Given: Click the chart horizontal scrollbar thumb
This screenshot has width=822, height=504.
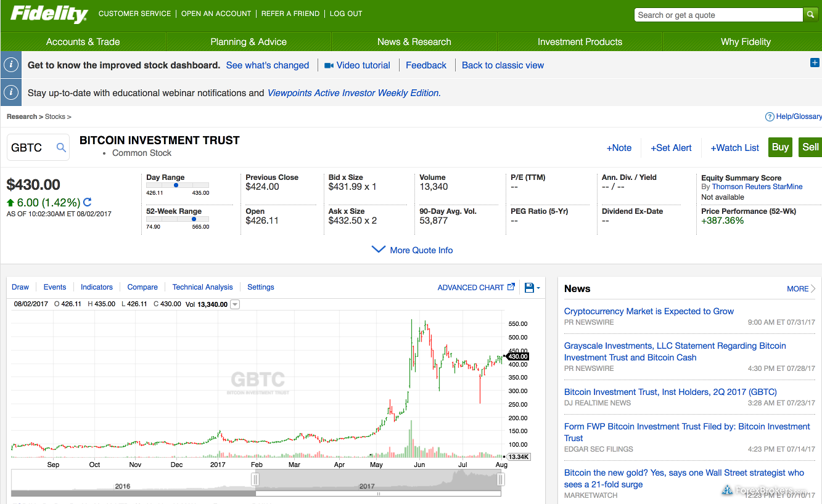Looking at the screenshot, I should [379, 494].
